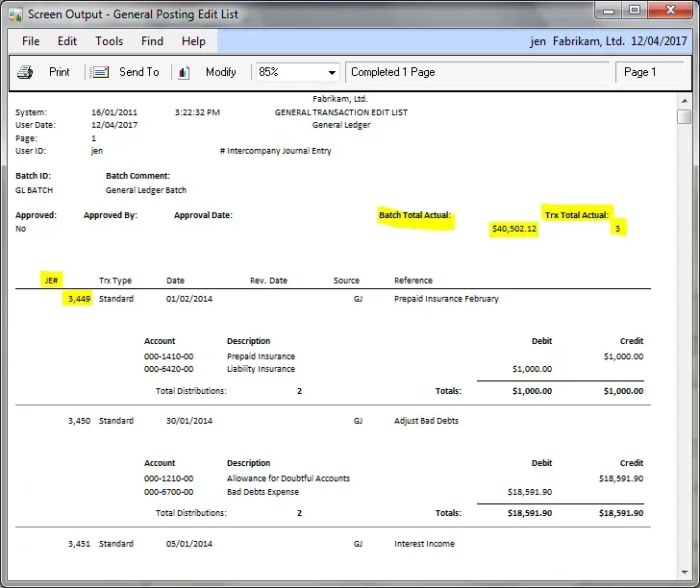Click the vertical scrollbar thumb
The image size is (700, 588).
tap(684, 117)
